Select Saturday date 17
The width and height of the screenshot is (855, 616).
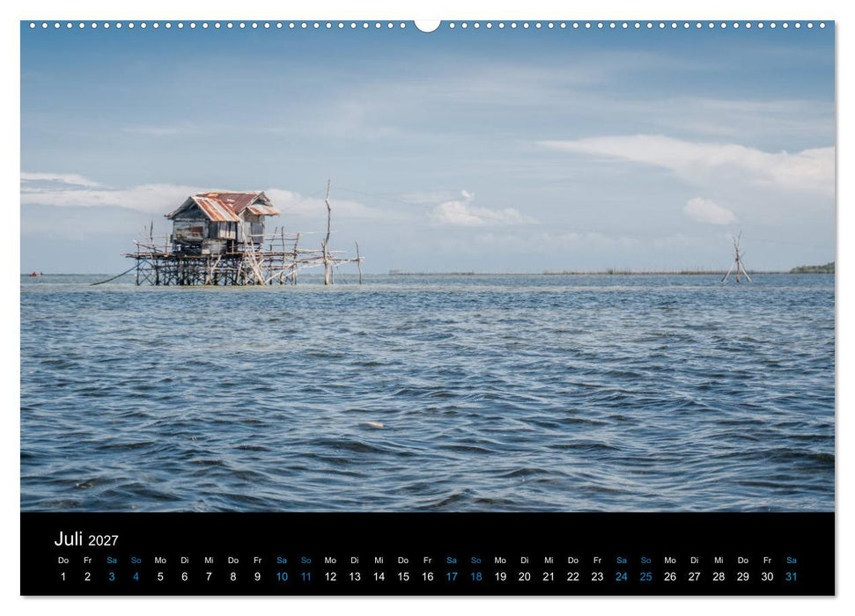pyautogui.click(x=452, y=576)
